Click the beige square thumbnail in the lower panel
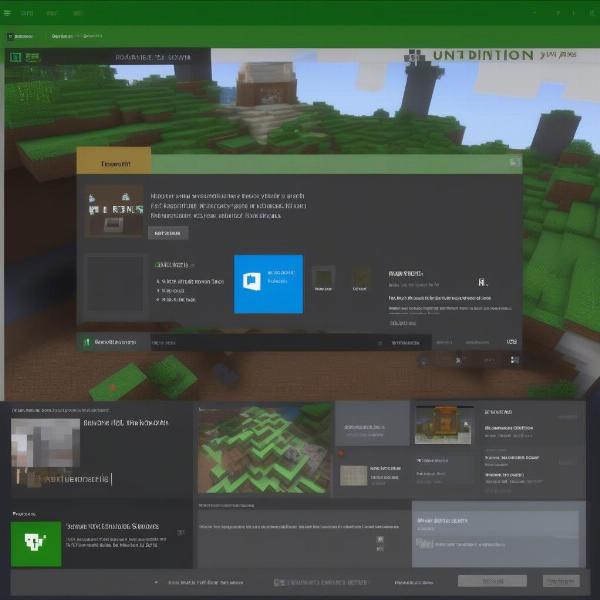The height and width of the screenshot is (600, 600). click(x=354, y=475)
